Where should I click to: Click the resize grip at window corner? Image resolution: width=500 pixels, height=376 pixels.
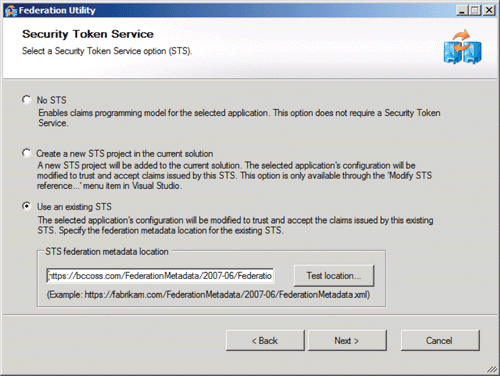click(492, 369)
